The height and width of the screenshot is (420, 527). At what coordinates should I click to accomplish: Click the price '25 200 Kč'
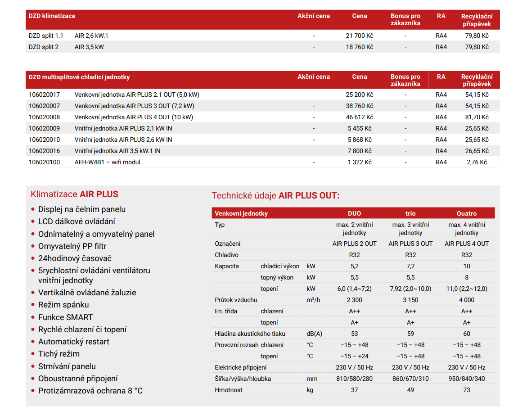click(x=359, y=95)
